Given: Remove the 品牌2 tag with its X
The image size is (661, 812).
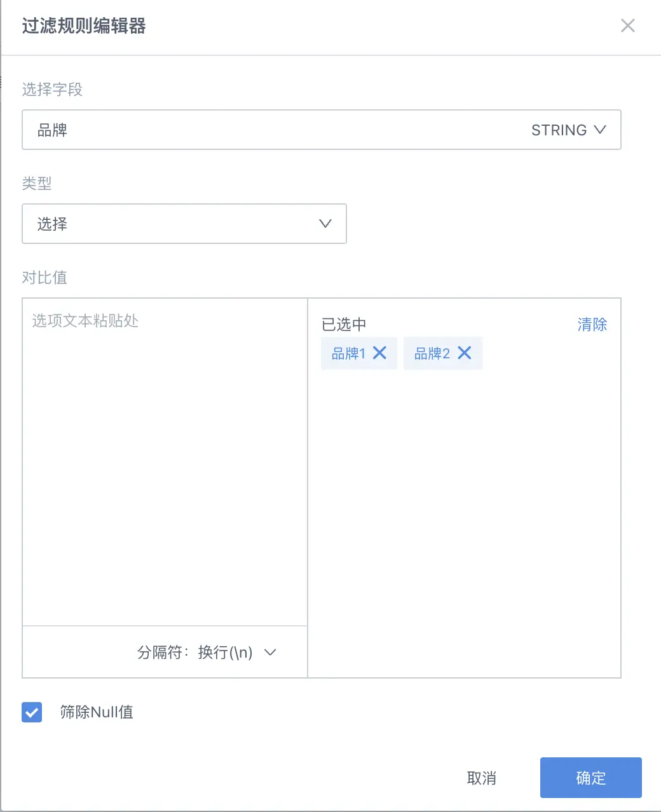Looking at the screenshot, I should point(465,353).
